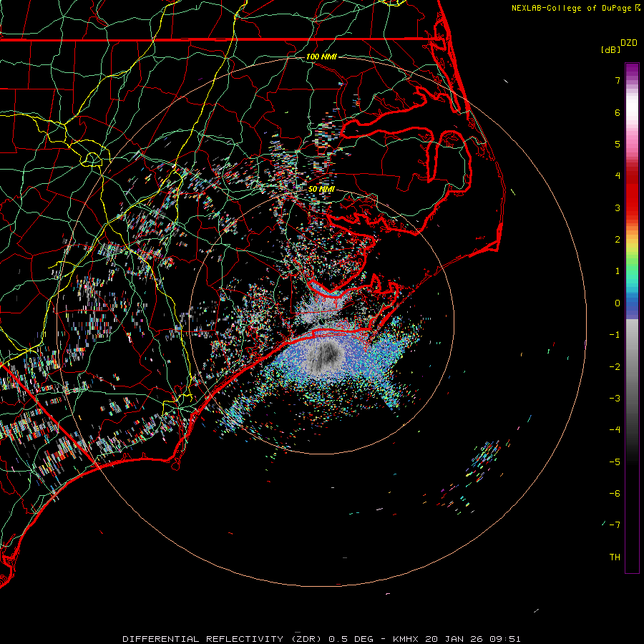This screenshot has width=644, height=644.
Task: Click the 6 value on color scale
Action: [618, 112]
